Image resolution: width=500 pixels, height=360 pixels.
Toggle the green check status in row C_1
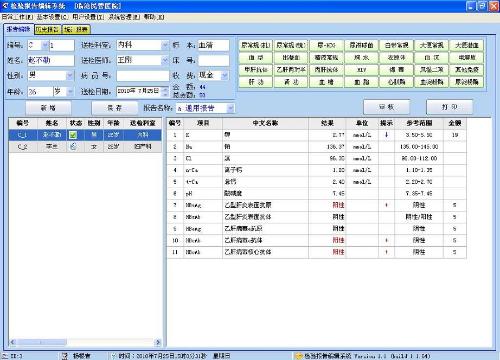pos(73,135)
